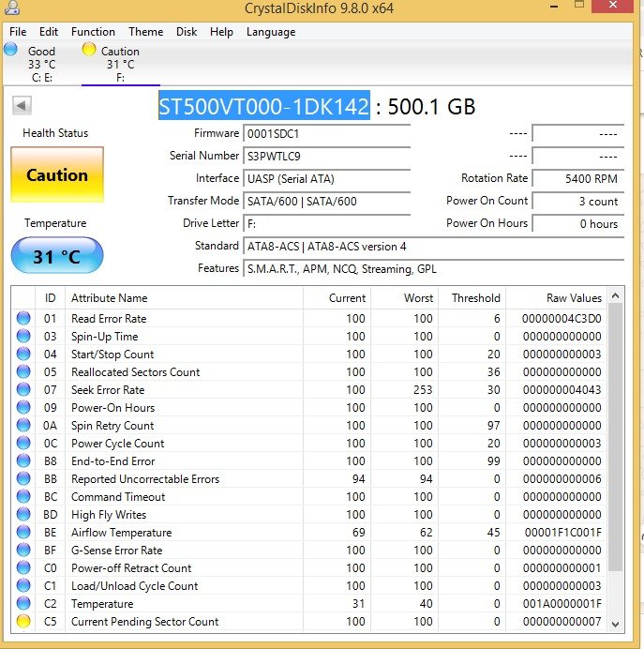Click the status icon for C2 Temperature row
The height and width of the screenshot is (649, 644).
(x=23, y=603)
